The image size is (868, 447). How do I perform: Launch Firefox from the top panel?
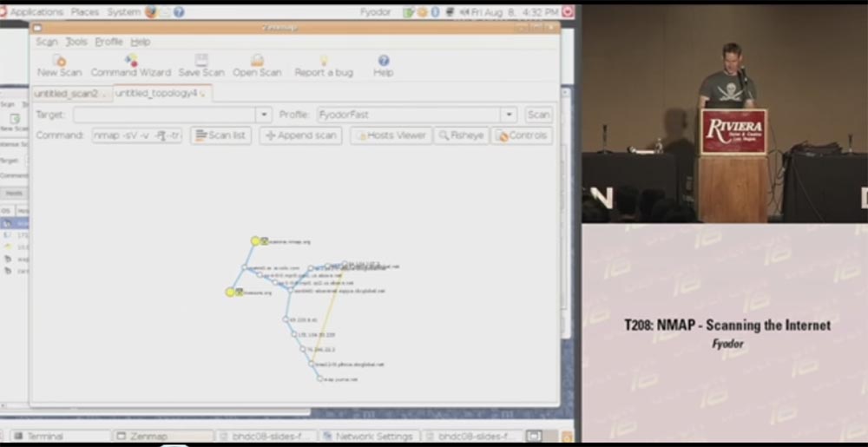tap(151, 11)
